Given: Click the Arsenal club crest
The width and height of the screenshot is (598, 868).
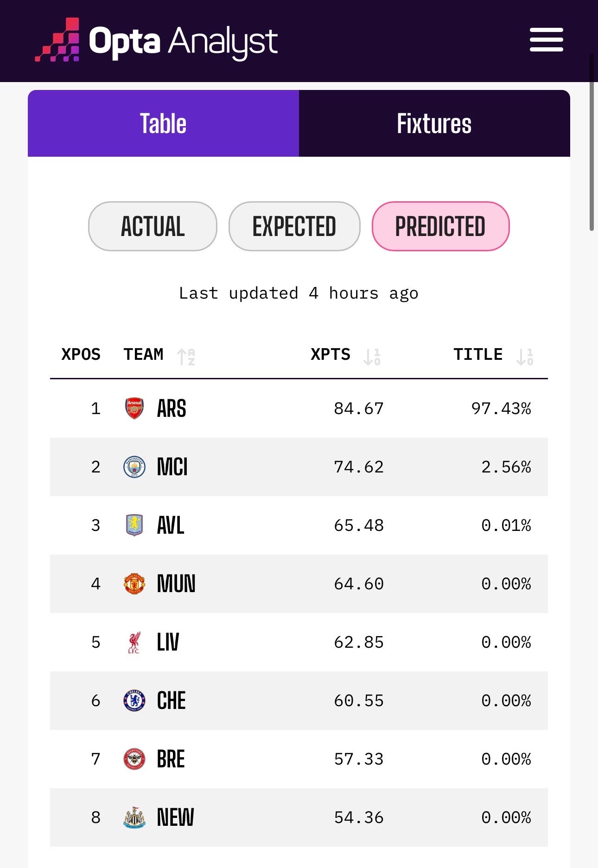Looking at the screenshot, I should tap(134, 408).
